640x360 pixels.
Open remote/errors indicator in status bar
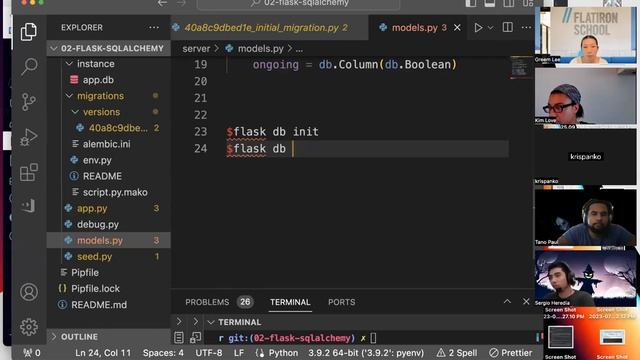click(x=32, y=353)
